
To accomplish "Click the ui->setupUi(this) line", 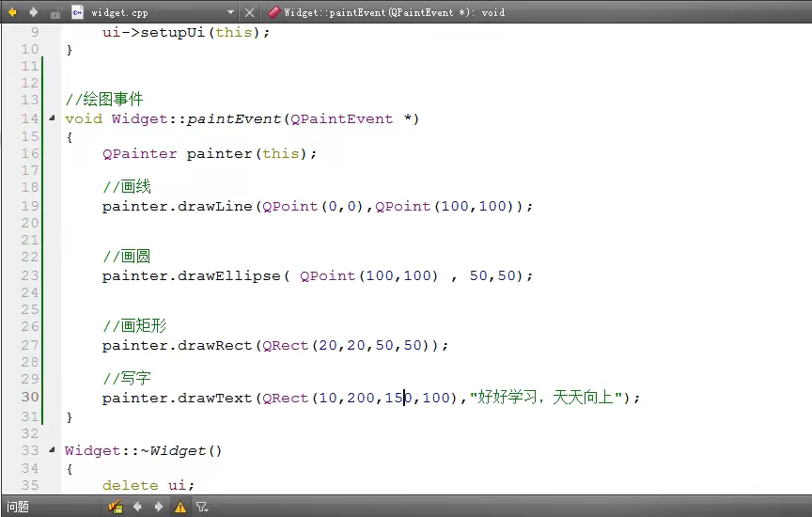I will (x=186, y=32).
